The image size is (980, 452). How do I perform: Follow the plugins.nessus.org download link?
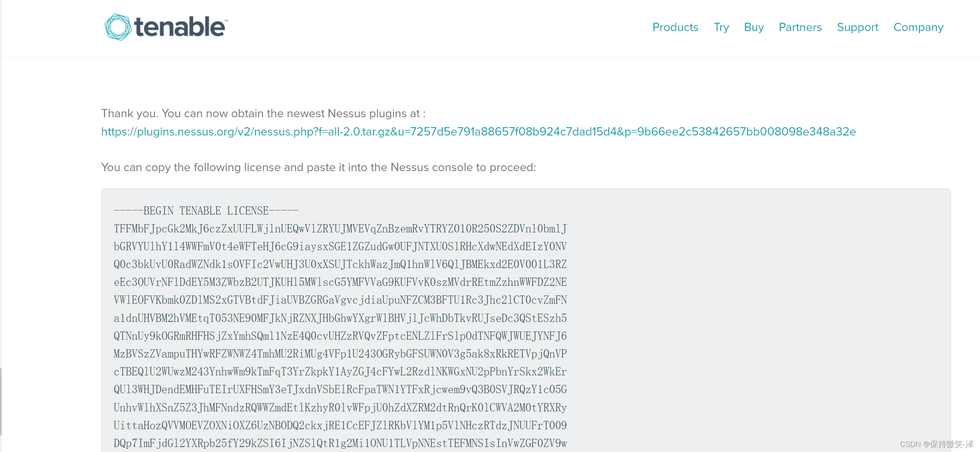pos(478,132)
